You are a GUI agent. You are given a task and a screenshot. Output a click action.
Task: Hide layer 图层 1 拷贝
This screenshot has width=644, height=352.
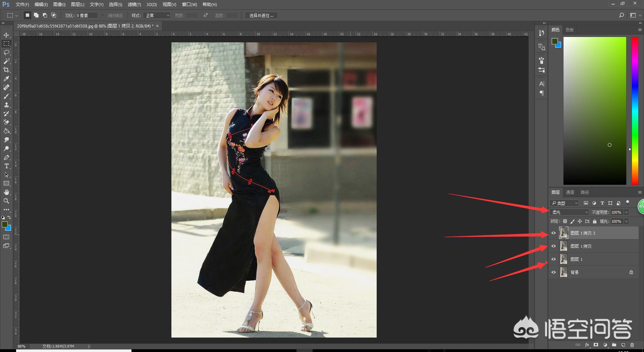coord(554,246)
